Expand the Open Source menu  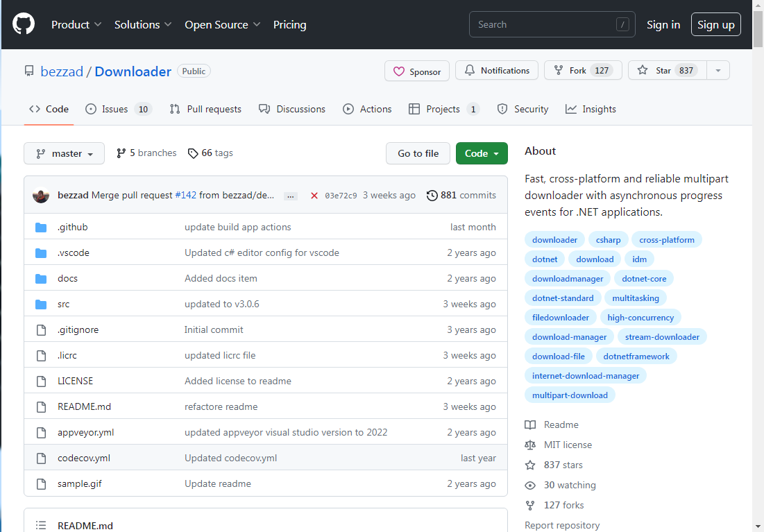223,24
